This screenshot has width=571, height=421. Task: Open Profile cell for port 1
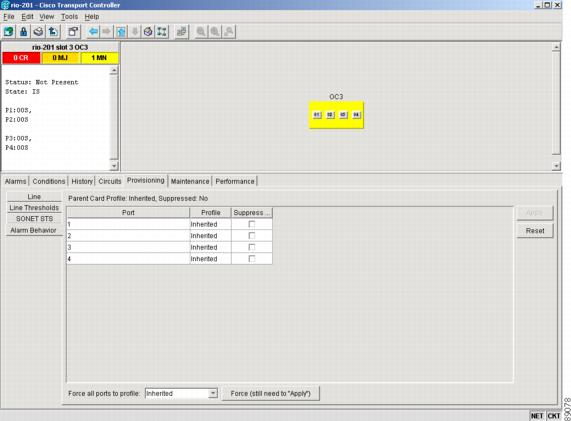coord(210,224)
